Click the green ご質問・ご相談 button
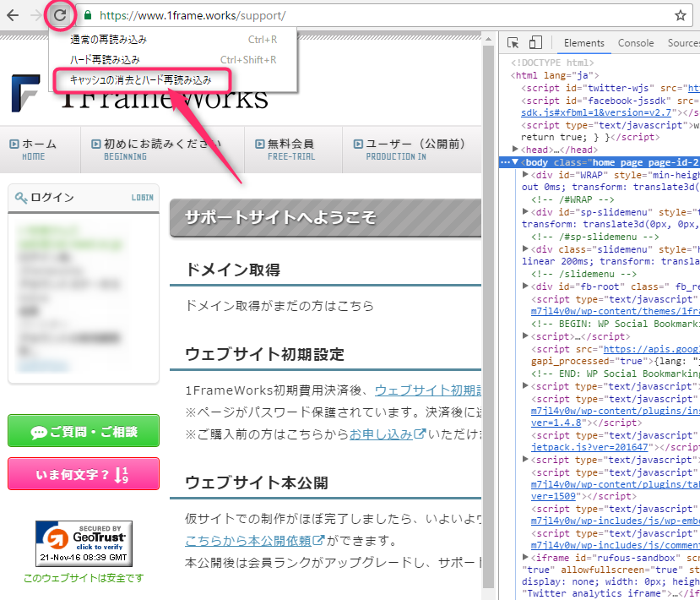The image size is (700, 600). click(x=84, y=431)
